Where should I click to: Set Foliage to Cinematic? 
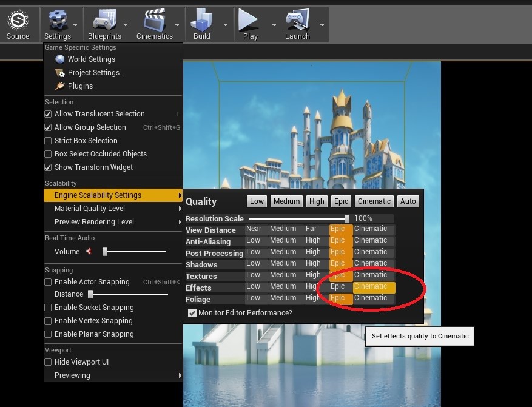coord(374,298)
